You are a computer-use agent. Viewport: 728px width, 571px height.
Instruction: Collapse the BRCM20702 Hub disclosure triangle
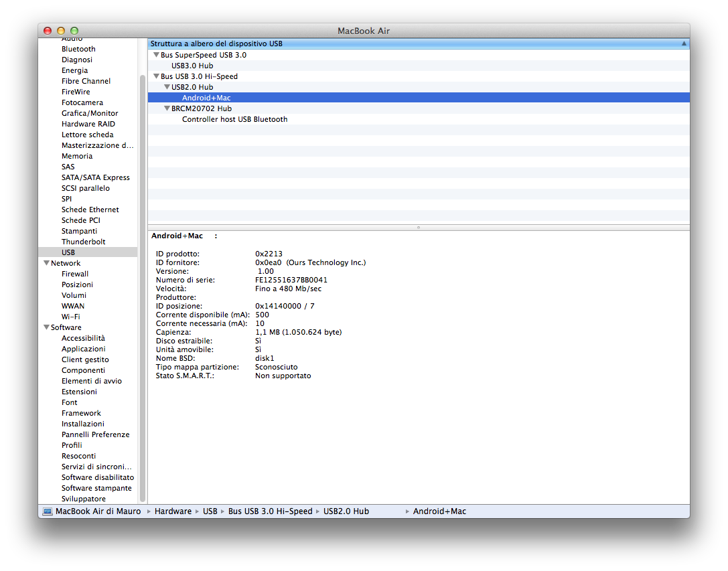point(167,108)
